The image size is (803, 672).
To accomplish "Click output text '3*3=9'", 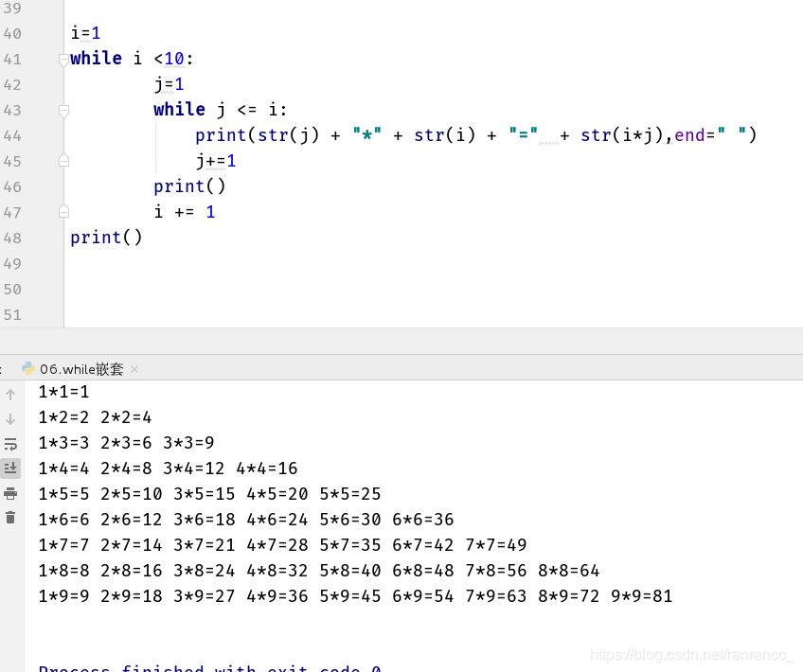I will click(x=188, y=443).
